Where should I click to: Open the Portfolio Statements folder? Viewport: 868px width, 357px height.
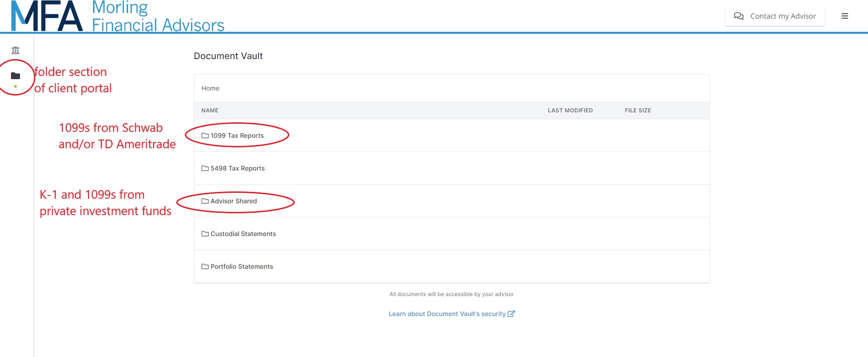coord(241,266)
